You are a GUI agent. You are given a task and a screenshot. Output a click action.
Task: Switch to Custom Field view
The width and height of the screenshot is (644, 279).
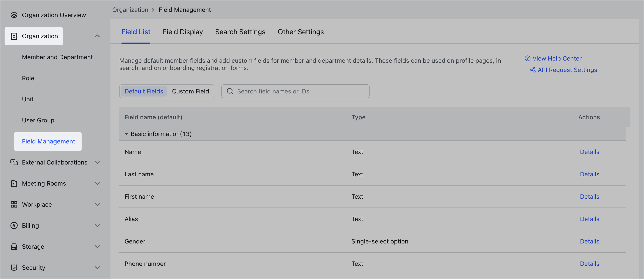[x=190, y=91]
